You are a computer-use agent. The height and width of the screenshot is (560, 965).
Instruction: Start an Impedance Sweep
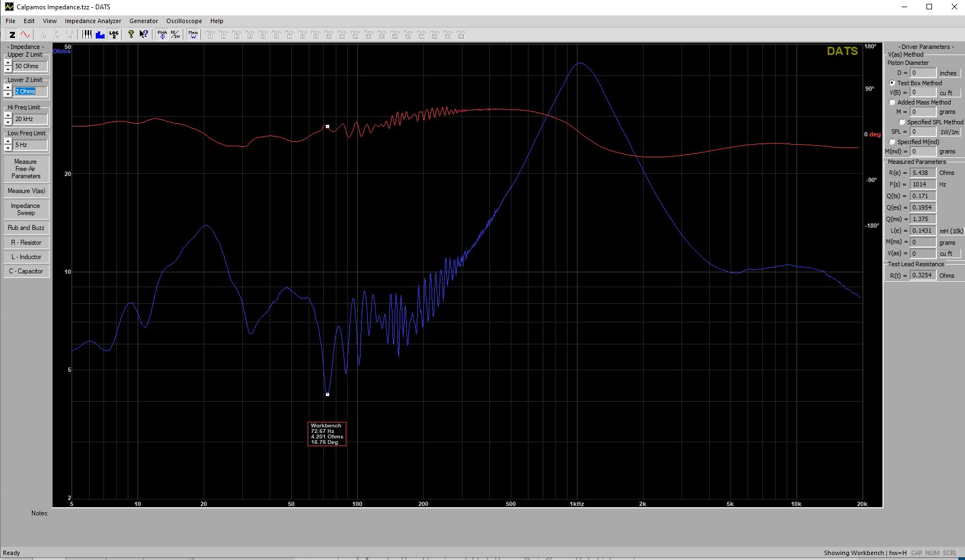pyautogui.click(x=26, y=209)
